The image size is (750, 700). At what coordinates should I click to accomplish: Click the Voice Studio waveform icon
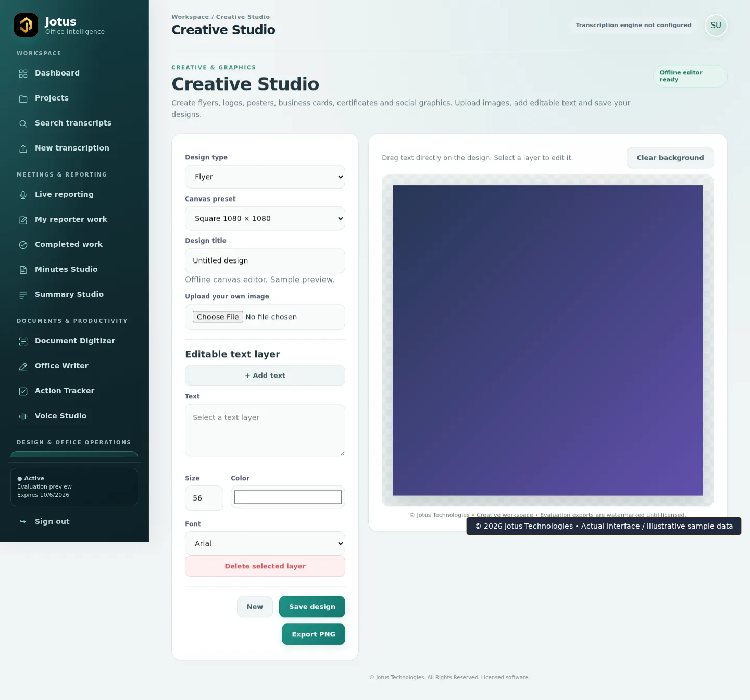click(23, 416)
